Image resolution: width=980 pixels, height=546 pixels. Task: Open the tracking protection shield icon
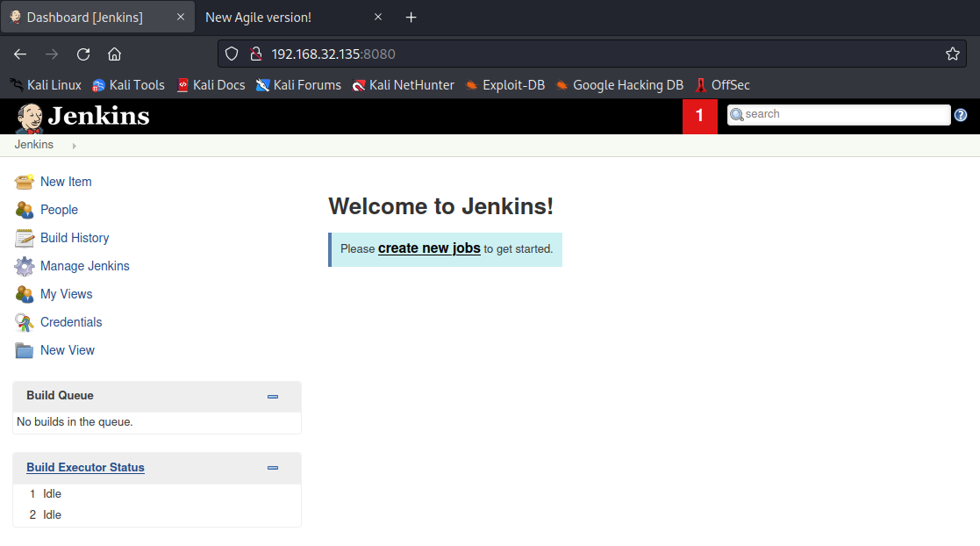[232, 54]
